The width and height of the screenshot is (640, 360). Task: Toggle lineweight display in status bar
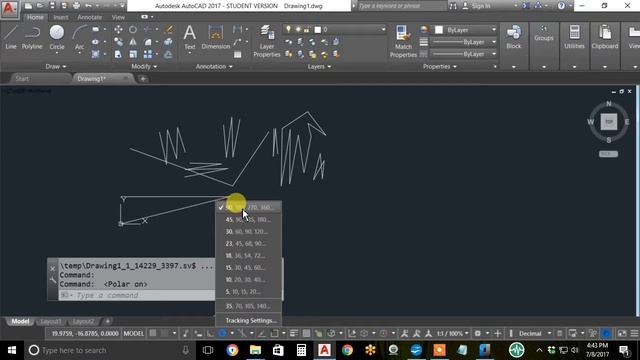pyautogui.click(x=294, y=333)
